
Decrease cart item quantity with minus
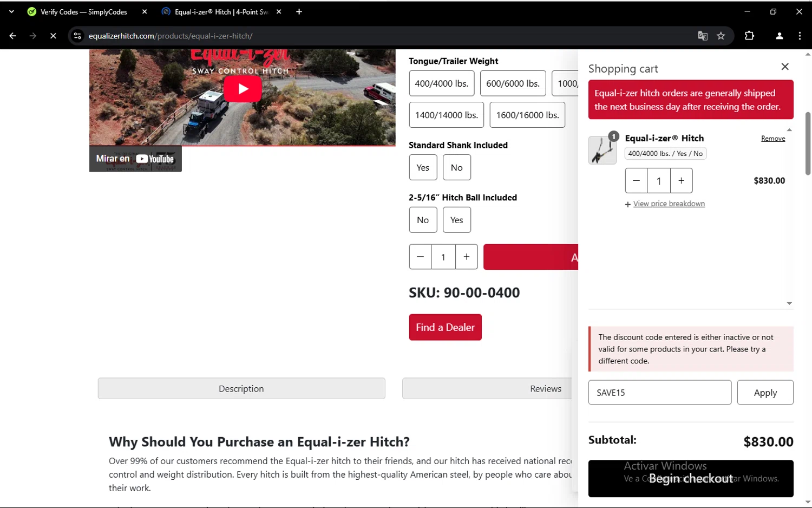tap(636, 180)
